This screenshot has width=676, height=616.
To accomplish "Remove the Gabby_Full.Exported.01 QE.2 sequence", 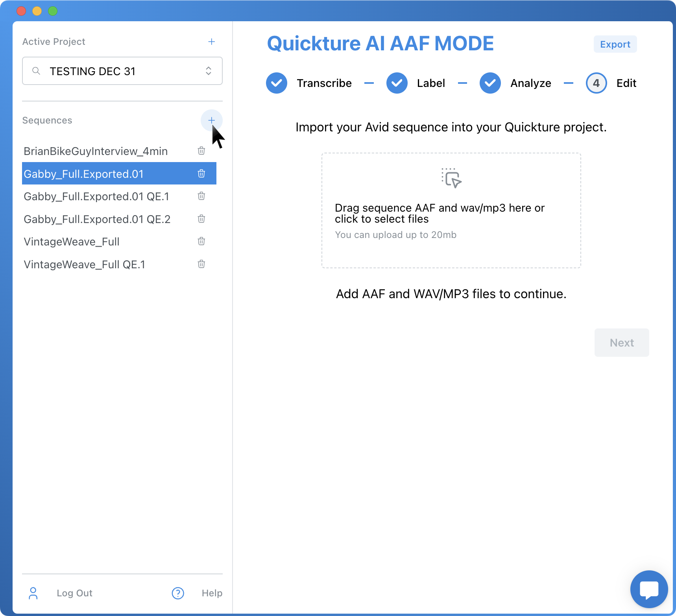I will (201, 219).
